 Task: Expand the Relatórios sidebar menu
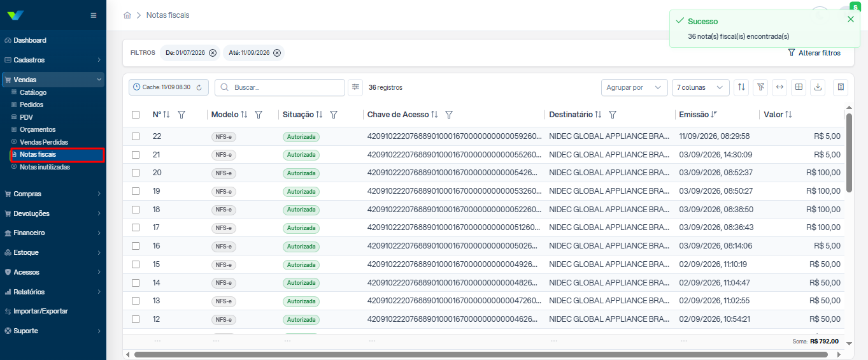pos(53,292)
